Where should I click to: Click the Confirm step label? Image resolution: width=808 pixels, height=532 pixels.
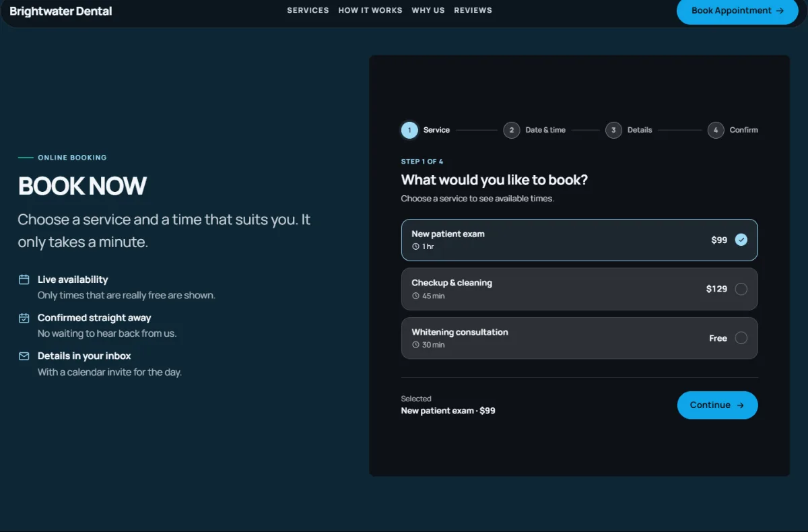tap(744, 130)
